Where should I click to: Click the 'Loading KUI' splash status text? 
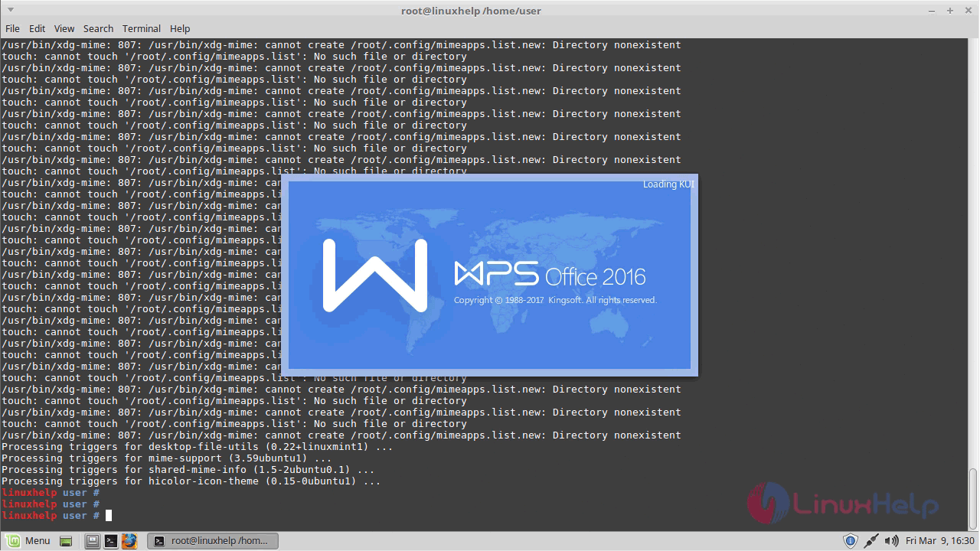[668, 184]
